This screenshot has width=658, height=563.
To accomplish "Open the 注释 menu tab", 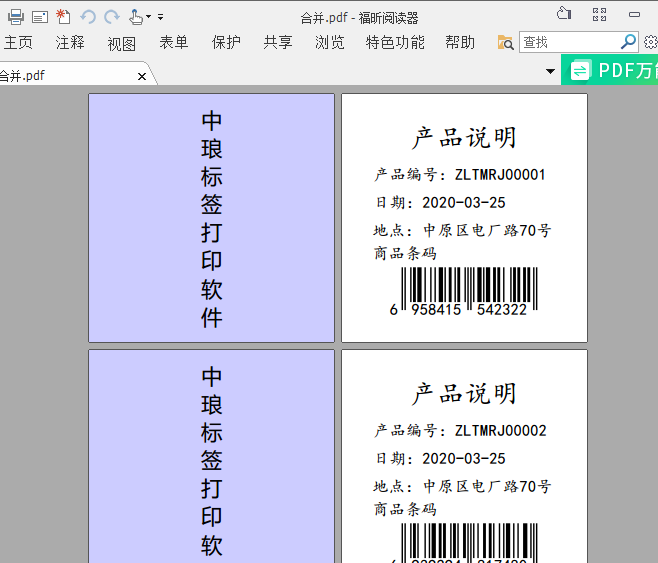I will 70,42.
